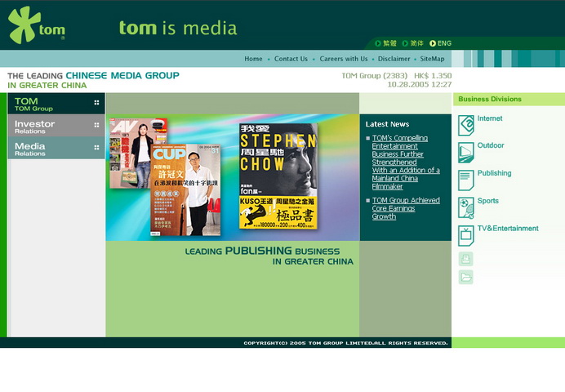Read news about Compelling Entertainment Business
565x392 pixels.
tap(406, 163)
